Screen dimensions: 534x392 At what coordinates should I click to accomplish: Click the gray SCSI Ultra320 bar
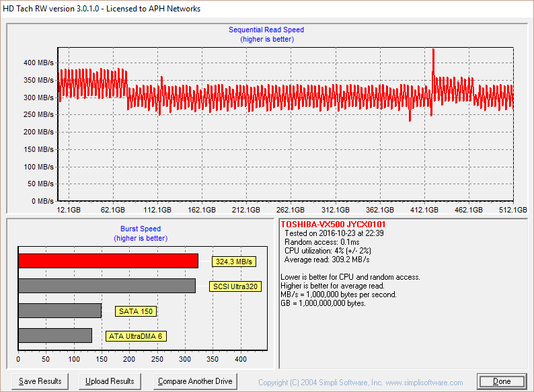click(x=106, y=286)
